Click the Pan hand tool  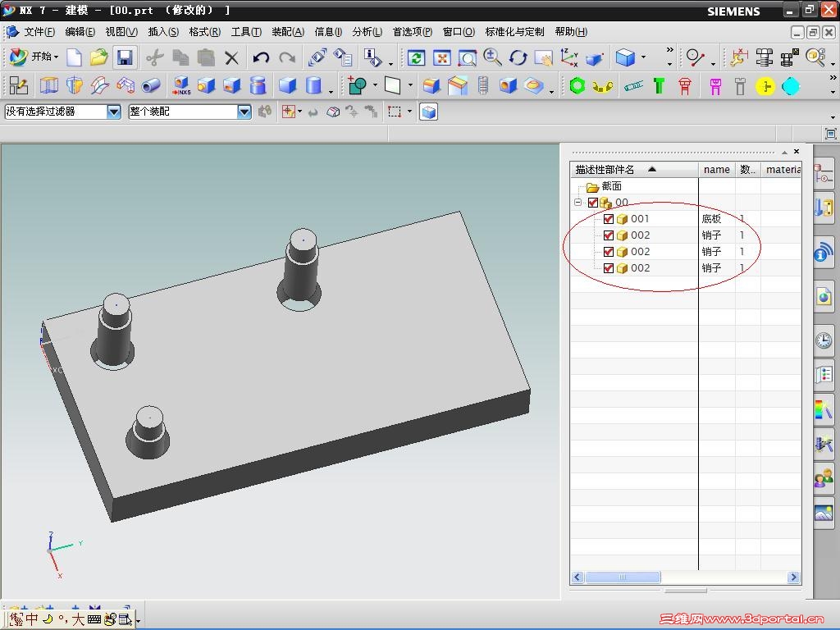pos(543,57)
